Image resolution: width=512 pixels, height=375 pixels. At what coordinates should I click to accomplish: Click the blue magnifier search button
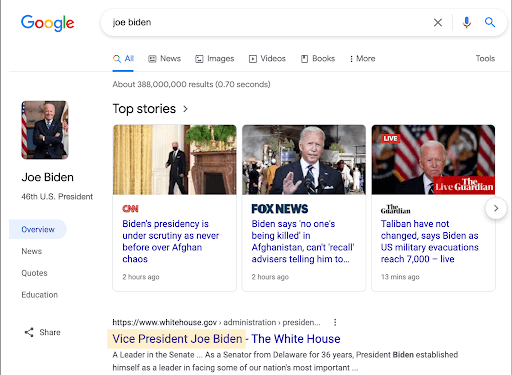point(490,22)
